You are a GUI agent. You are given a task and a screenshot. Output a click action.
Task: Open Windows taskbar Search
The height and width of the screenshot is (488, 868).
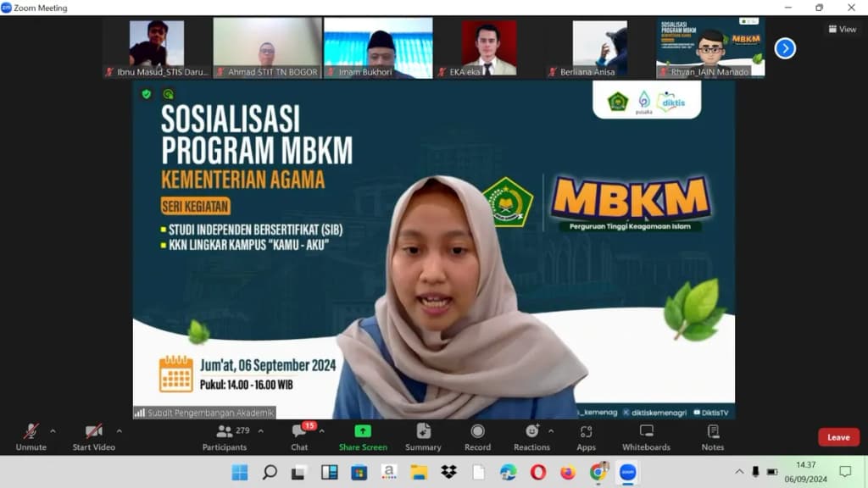270,472
